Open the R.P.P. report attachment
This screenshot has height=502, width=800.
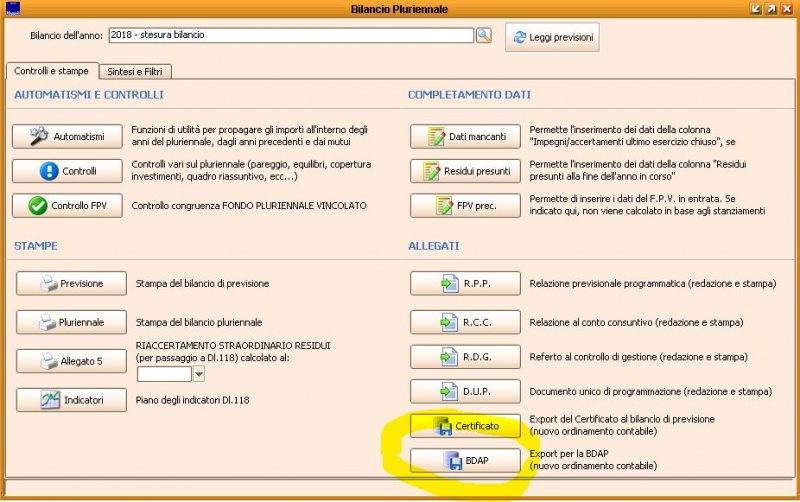[465, 284]
